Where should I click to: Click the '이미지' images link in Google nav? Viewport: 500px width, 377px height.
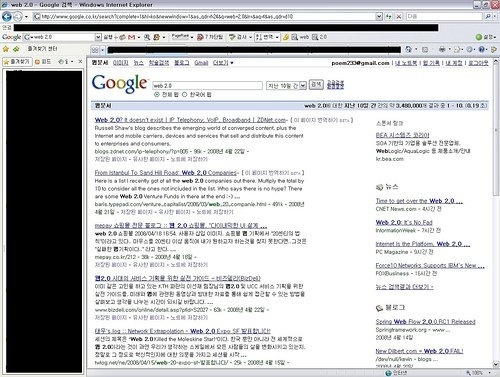(x=121, y=63)
